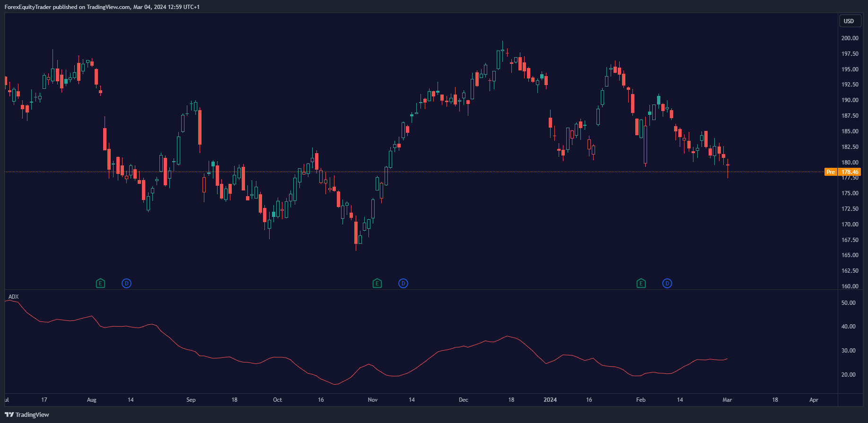
Task: Click the Sep label on time axis
Action: click(191, 400)
